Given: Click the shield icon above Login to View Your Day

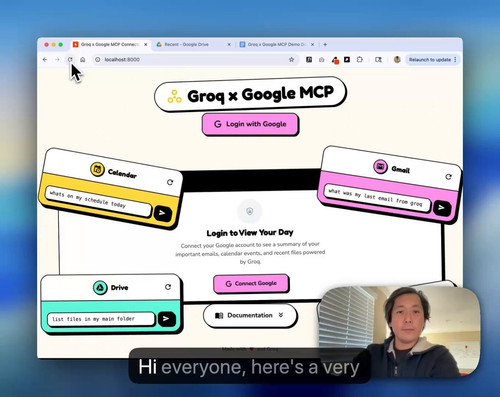Looking at the screenshot, I should 250,211.
